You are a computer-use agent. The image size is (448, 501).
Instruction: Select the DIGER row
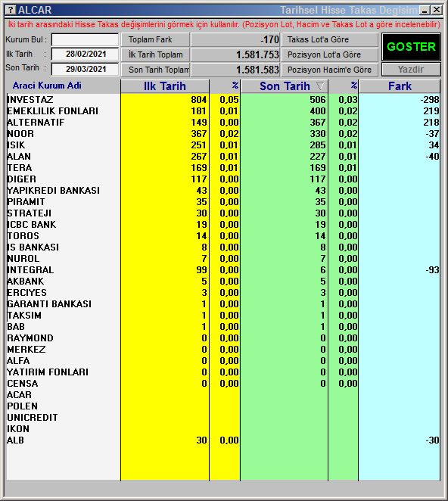coord(223,179)
